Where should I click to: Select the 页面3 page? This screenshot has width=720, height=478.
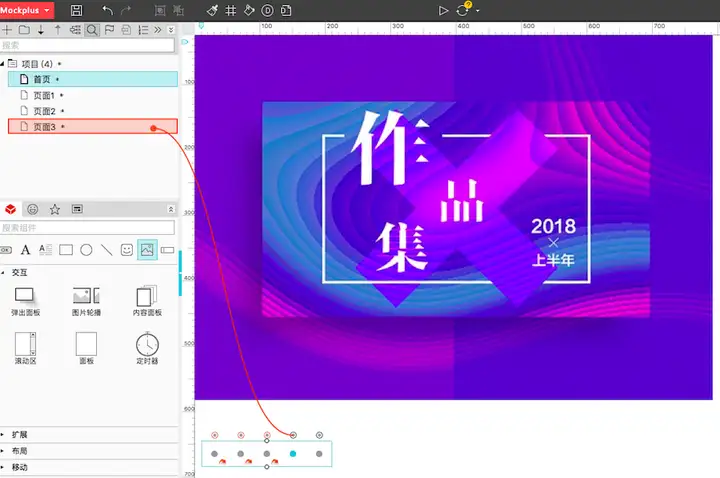[x=93, y=126]
